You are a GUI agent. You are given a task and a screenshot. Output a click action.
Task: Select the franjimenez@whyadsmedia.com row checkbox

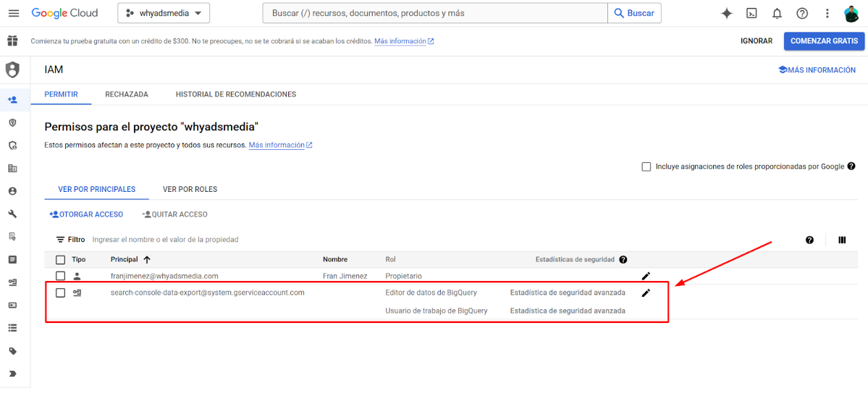pyautogui.click(x=61, y=276)
